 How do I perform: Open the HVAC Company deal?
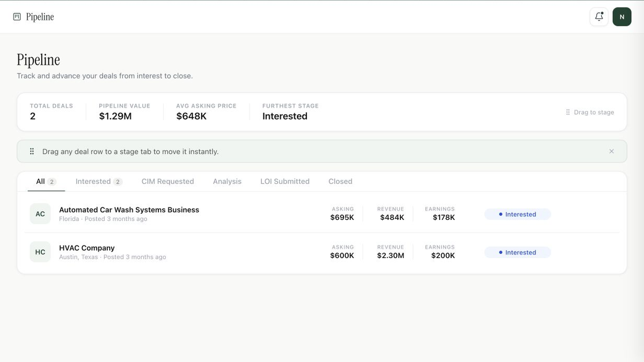point(87,248)
